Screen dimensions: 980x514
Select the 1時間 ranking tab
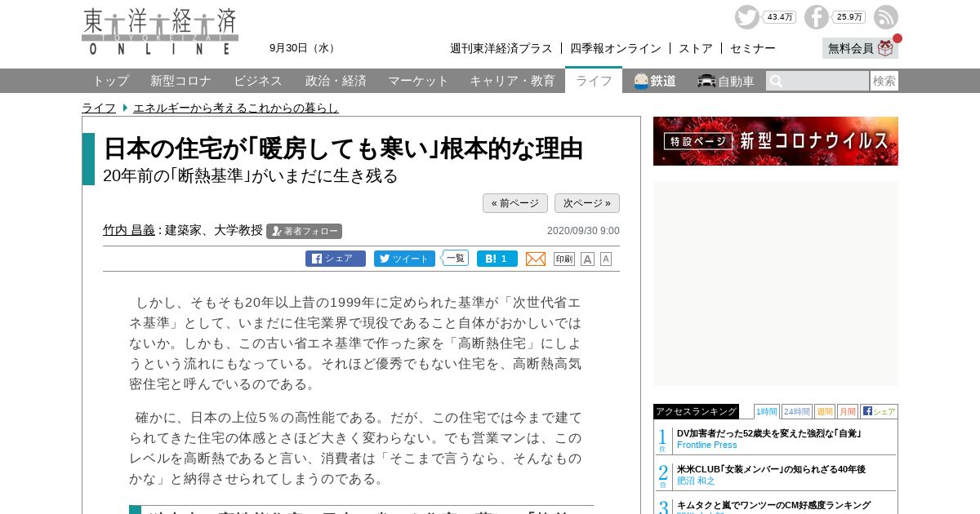point(767,411)
